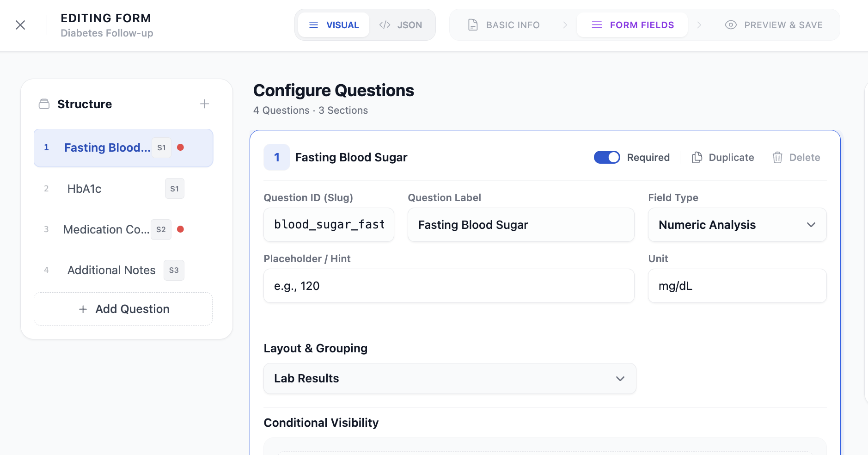The width and height of the screenshot is (868, 455).
Task: Click the document icon next to Basic Info
Action: click(x=472, y=25)
